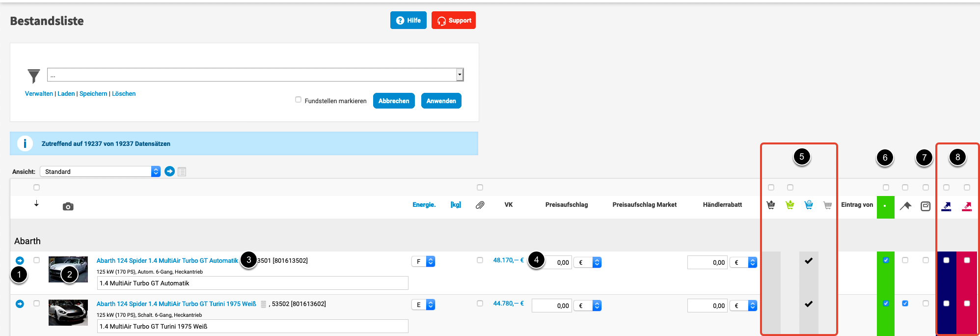Click the first Abarth 124 Spider thumbnail
Screen dimensions: 980x336
coord(68,269)
